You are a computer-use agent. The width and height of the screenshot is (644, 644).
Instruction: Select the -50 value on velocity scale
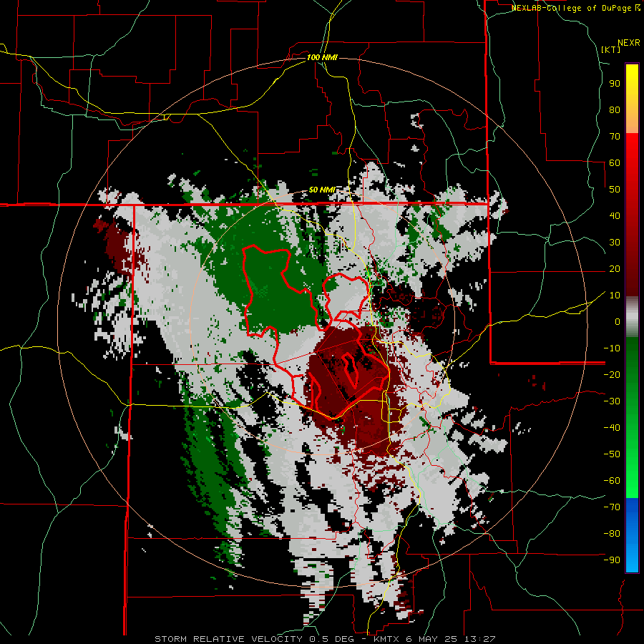click(x=612, y=454)
